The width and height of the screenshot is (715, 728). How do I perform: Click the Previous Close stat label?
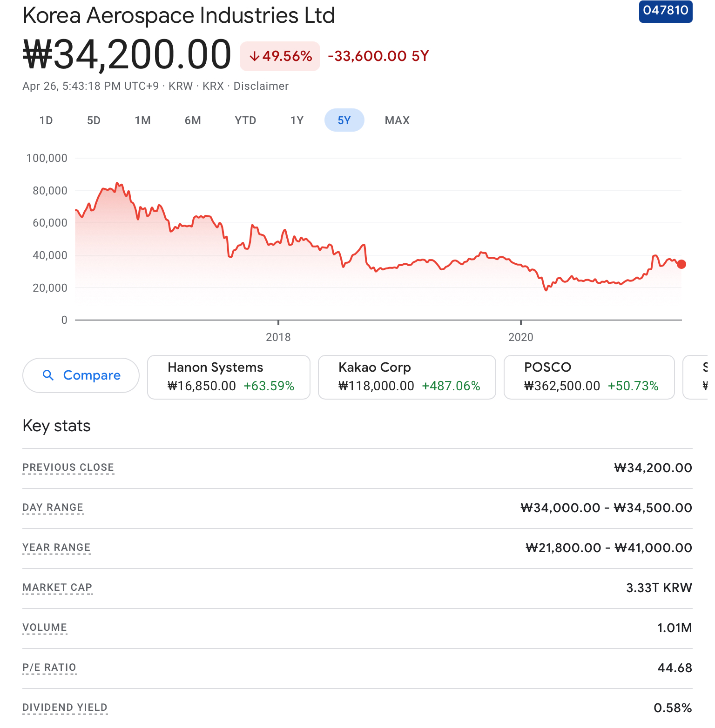click(x=68, y=468)
